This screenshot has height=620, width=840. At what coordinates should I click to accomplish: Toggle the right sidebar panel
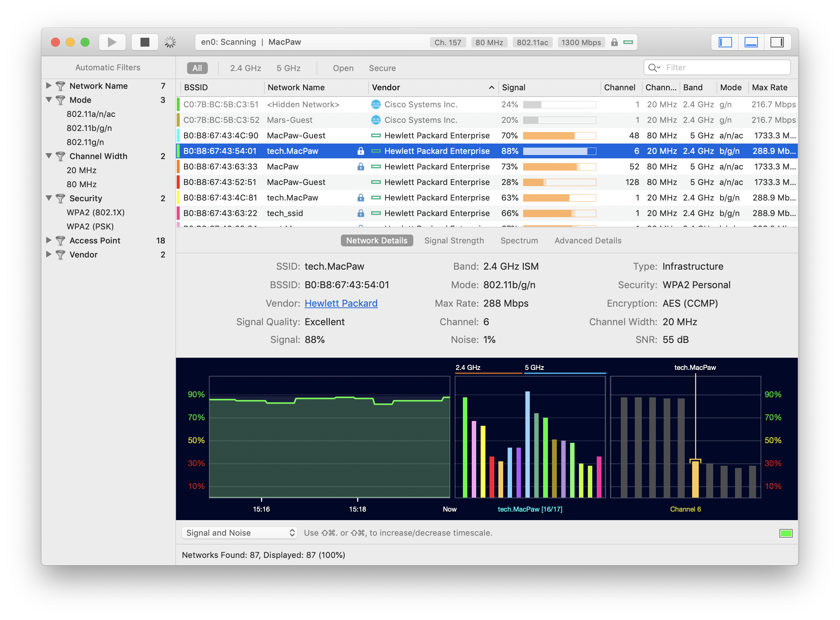click(x=778, y=42)
